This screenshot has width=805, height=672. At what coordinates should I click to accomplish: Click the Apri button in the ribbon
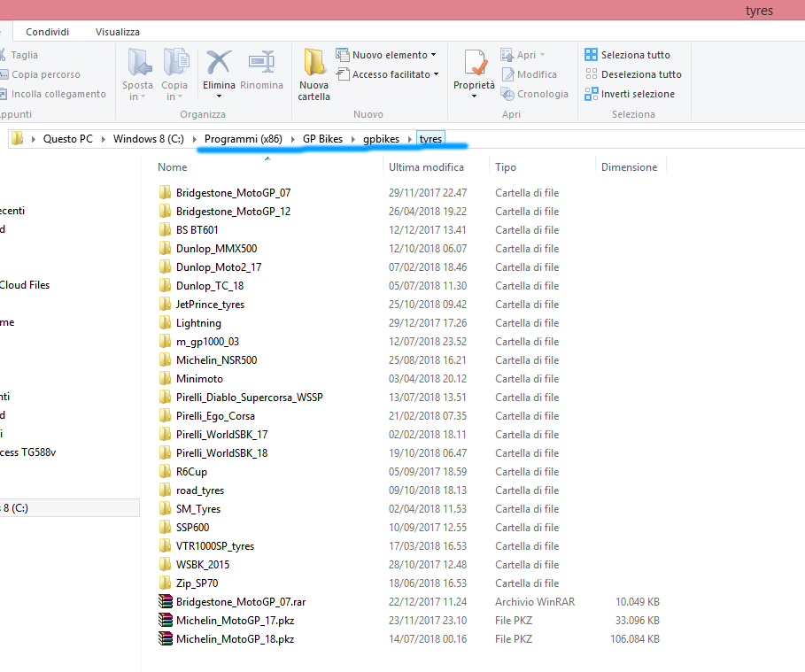[522, 54]
